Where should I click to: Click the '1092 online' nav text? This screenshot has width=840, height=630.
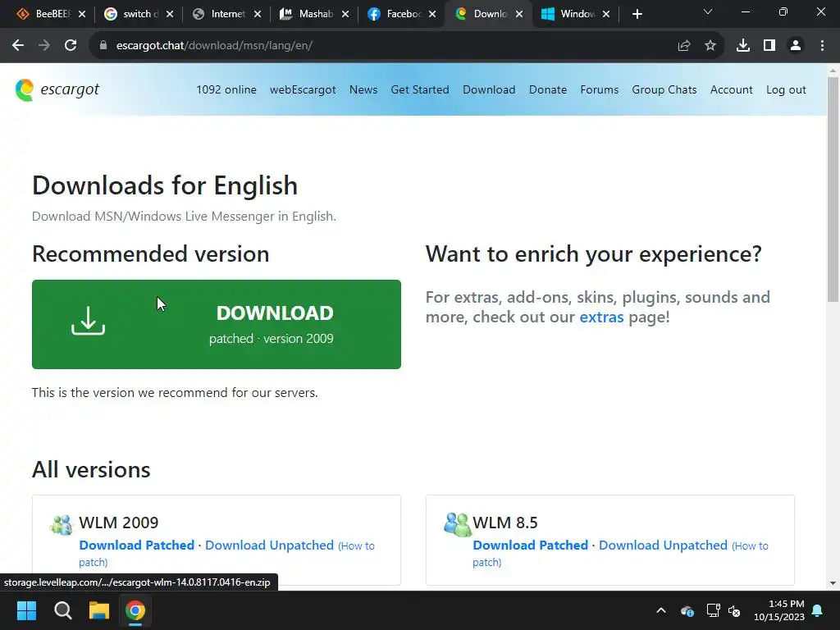226,90
